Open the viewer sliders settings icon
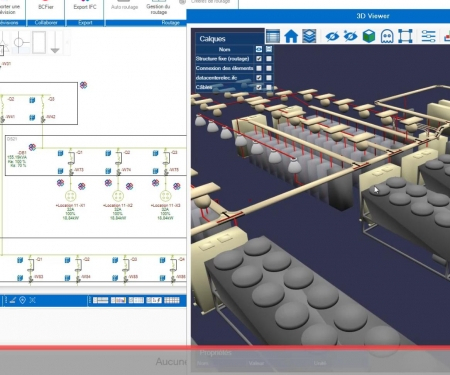This screenshot has width=450, height=375. click(x=428, y=36)
